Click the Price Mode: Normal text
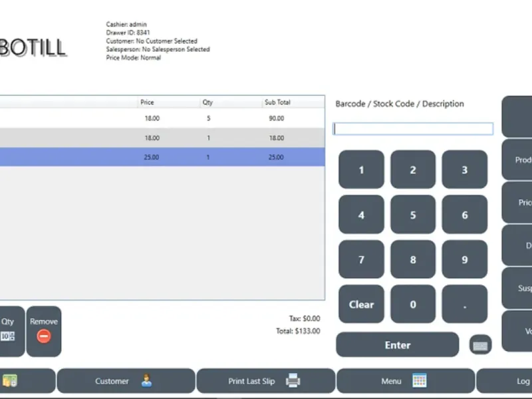This screenshot has width=532, height=399. 134,58
